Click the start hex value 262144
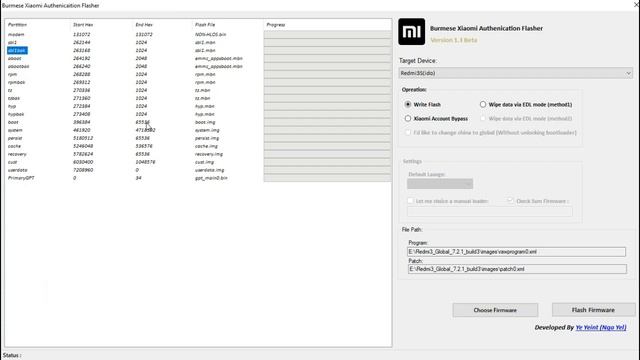 tap(82, 42)
